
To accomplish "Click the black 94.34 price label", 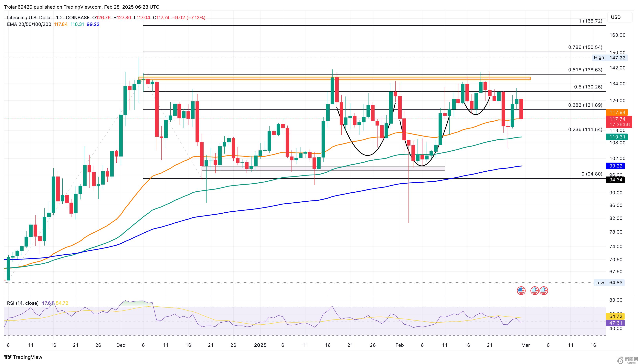I will pyautogui.click(x=615, y=180).
